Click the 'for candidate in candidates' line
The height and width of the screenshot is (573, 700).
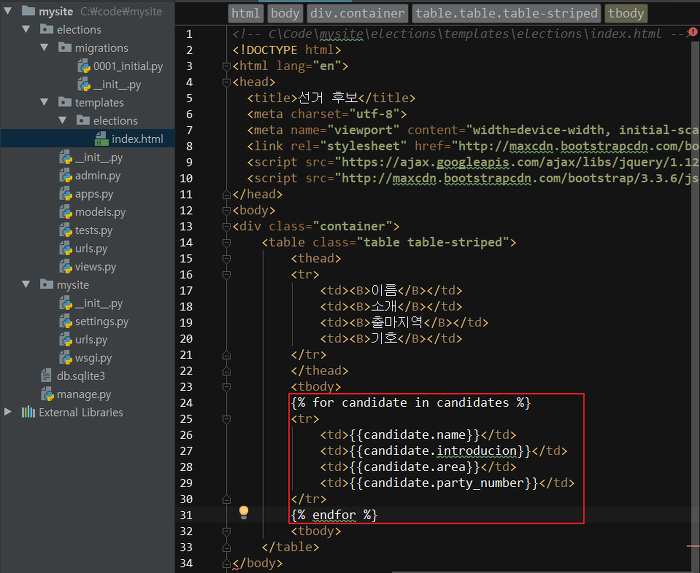[411, 403]
